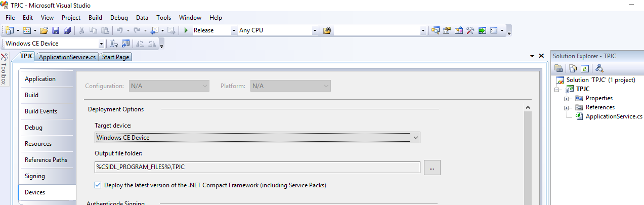The width and height of the screenshot is (644, 205).
Task: Expand the References node in Solution Explorer
Action: point(567,107)
